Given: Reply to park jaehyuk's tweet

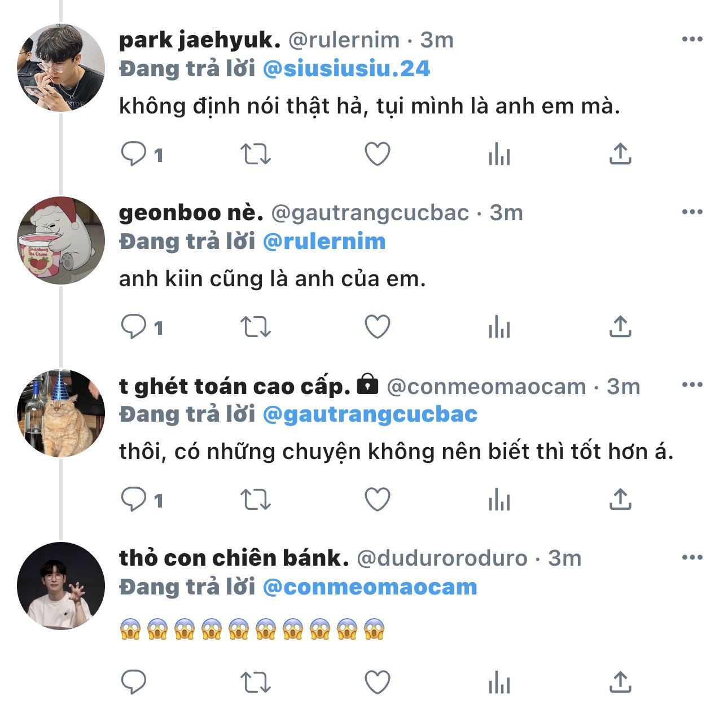Looking at the screenshot, I should 134,154.
